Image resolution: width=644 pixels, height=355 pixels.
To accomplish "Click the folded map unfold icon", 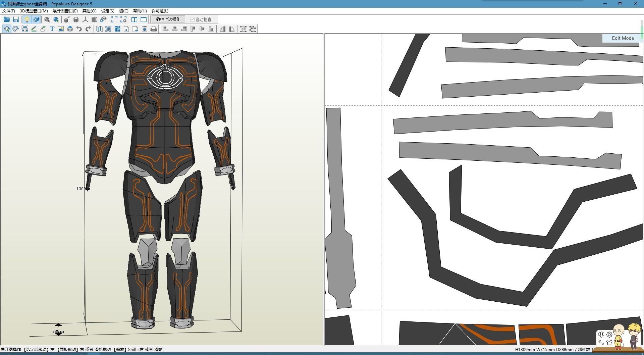I will coord(99,29).
